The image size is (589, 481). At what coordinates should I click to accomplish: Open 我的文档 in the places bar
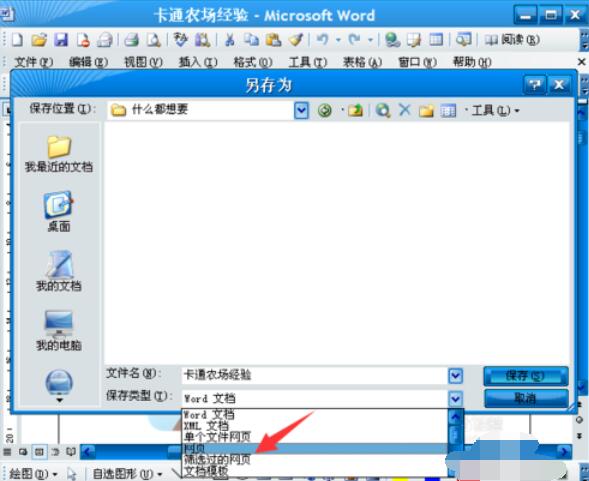tap(59, 271)
